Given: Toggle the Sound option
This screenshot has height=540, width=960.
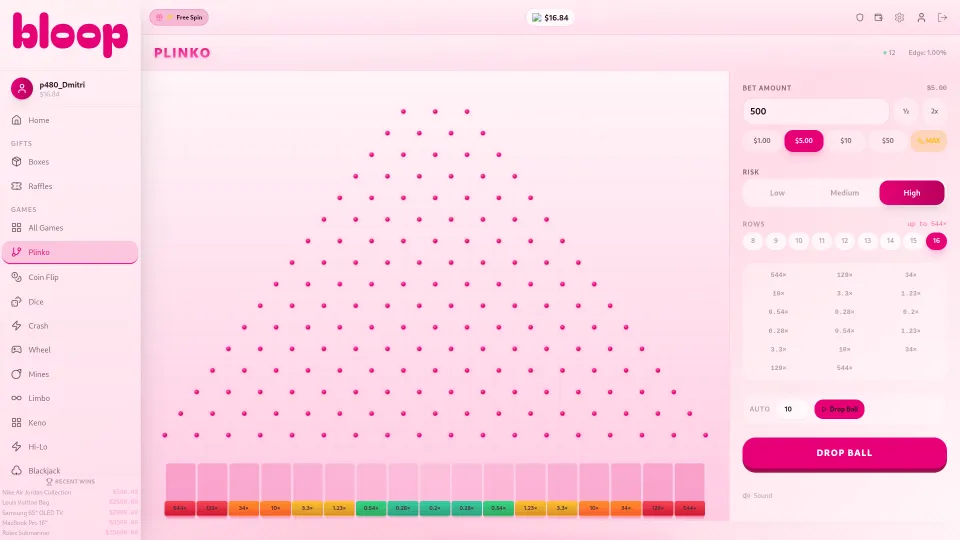Looking at the screenshot, I should 758,495.
